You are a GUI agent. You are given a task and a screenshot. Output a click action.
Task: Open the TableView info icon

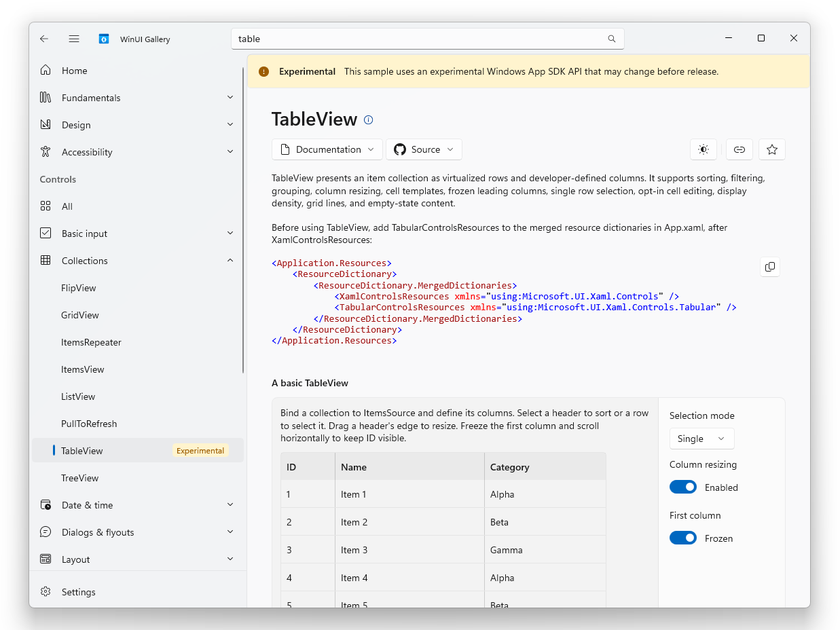click(369, 119)
